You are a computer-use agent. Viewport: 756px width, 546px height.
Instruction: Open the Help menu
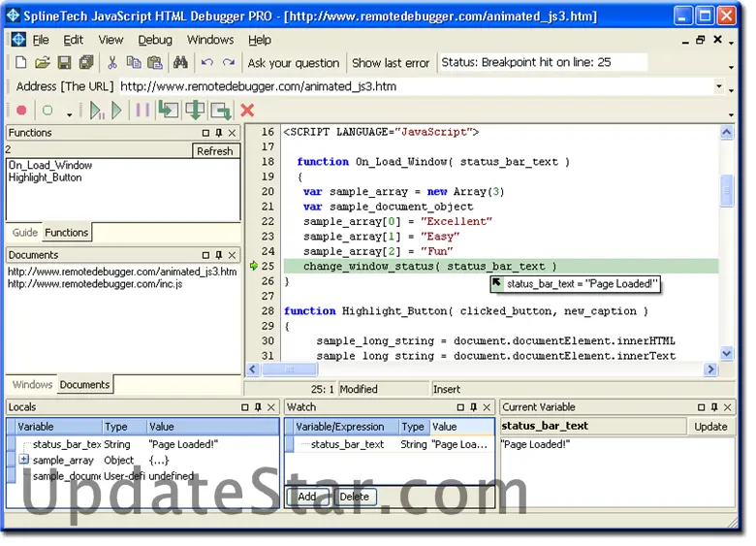coord(260,40)
